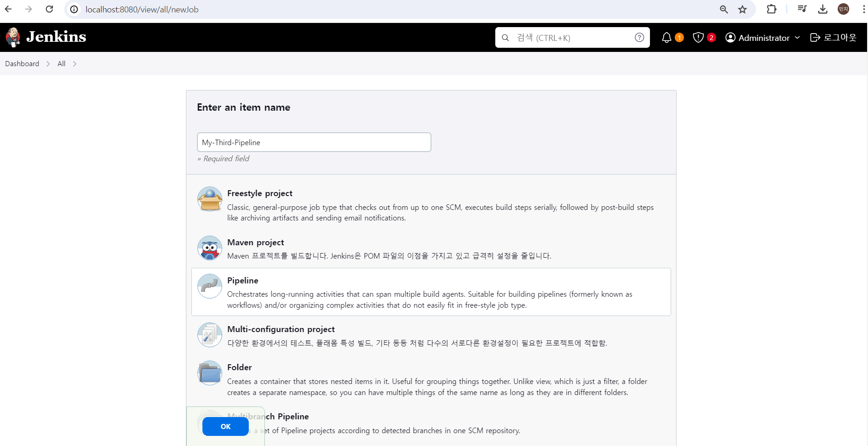
Task: Reload the page with the refresh icon
Action: click(x=50, y=9)
